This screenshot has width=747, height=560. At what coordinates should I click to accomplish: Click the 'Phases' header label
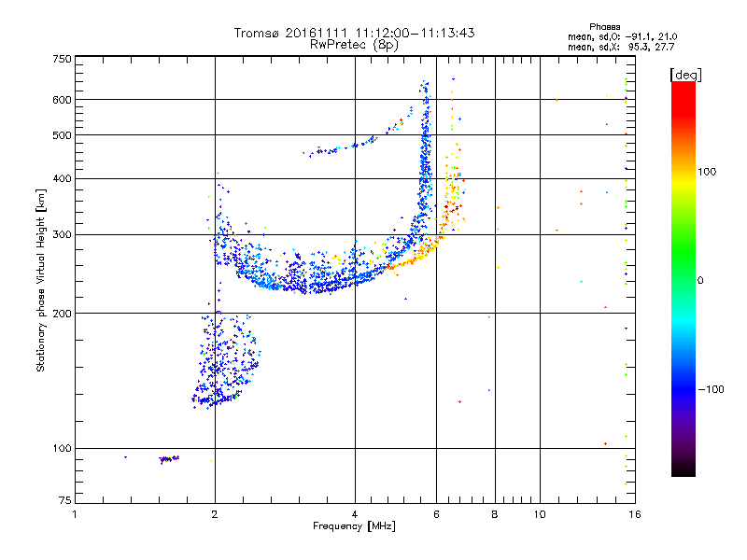click(x=604, y=27)
